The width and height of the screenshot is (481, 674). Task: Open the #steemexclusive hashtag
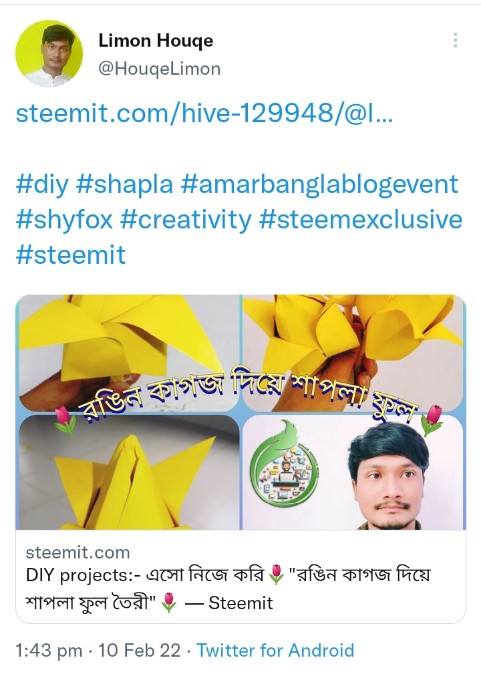[x=361, y=220]
